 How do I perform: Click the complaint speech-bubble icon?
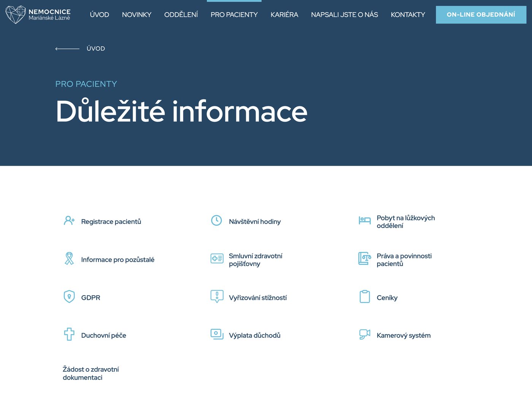(x=217, y=296)
